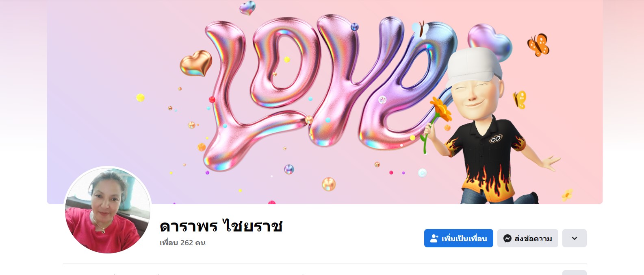Click the ส่งข้อความ send message button
Viewport: 644px width, 275px height.
(527, 238)
